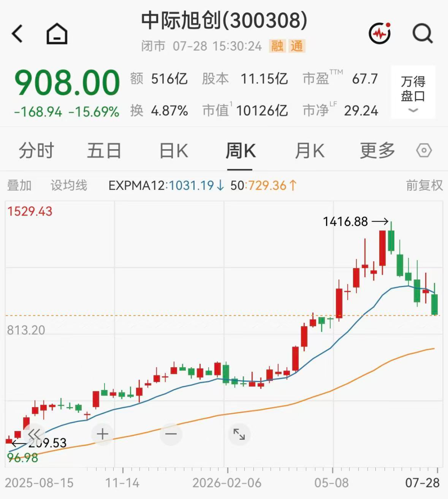The image size is (448, 499).
Task: Tap the back arrow icon
Action: [x=17, y=34]
